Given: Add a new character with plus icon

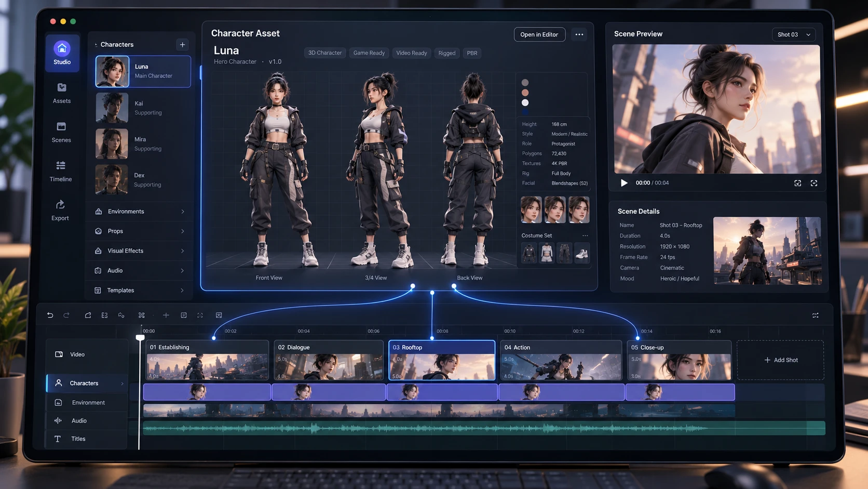Looking at the screenshot, I should point(182,45).
